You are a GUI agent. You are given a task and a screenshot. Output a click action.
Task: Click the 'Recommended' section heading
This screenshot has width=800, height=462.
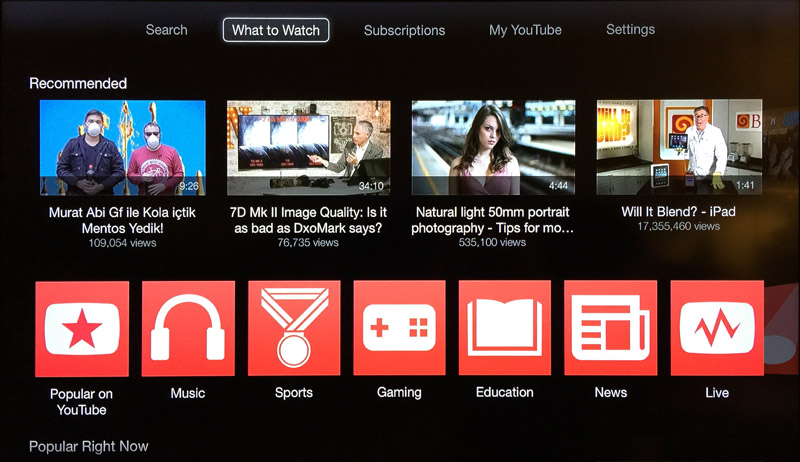(78, 84)
